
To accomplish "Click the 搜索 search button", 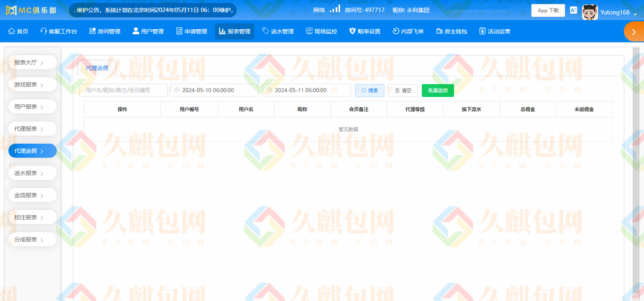I will point(369,91).
